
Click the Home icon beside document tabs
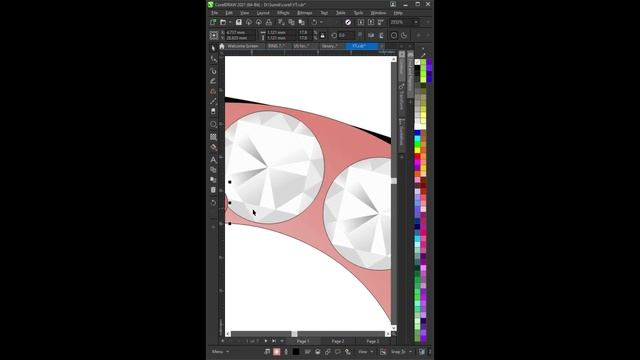click(222, 46)
